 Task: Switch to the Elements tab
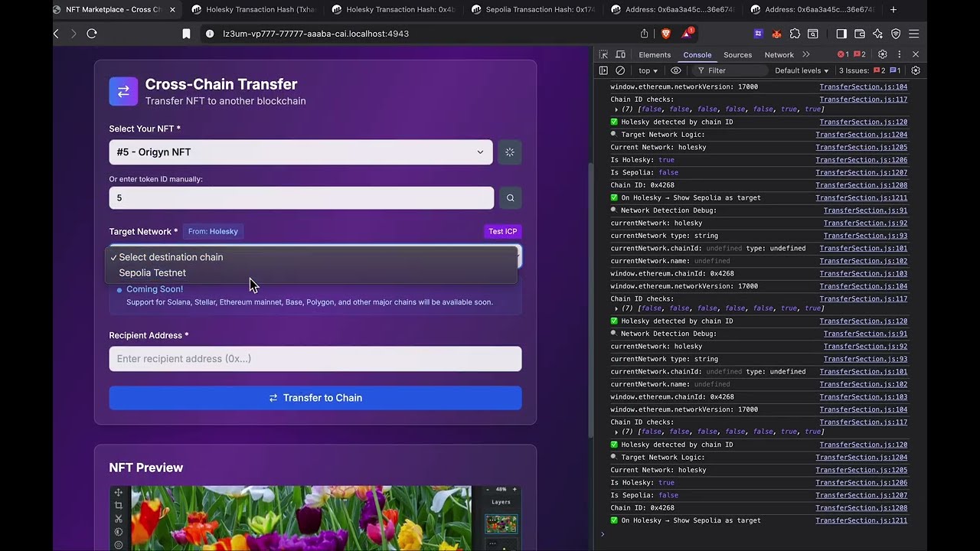pos(655,54)
